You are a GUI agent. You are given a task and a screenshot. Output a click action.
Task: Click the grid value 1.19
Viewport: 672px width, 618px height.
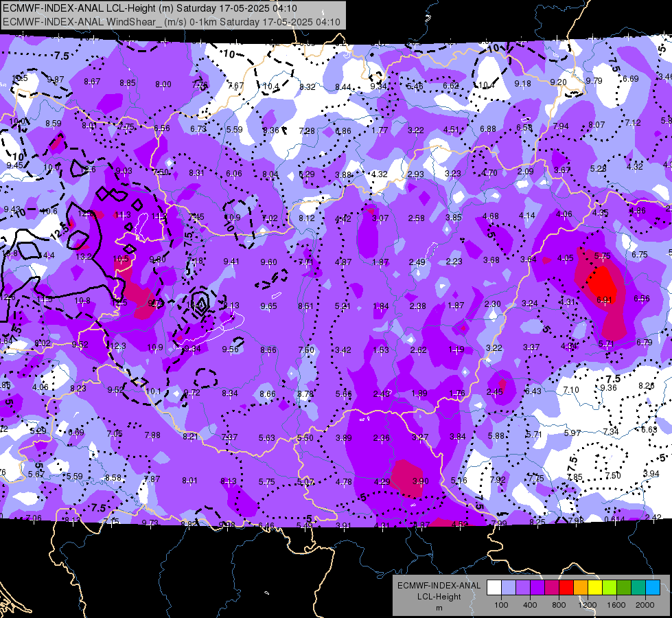(456, 350)
